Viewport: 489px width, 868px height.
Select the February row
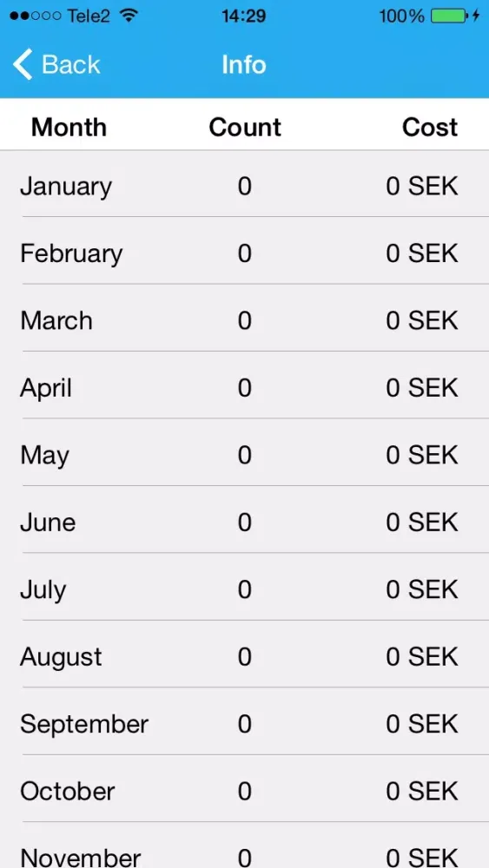244,251
